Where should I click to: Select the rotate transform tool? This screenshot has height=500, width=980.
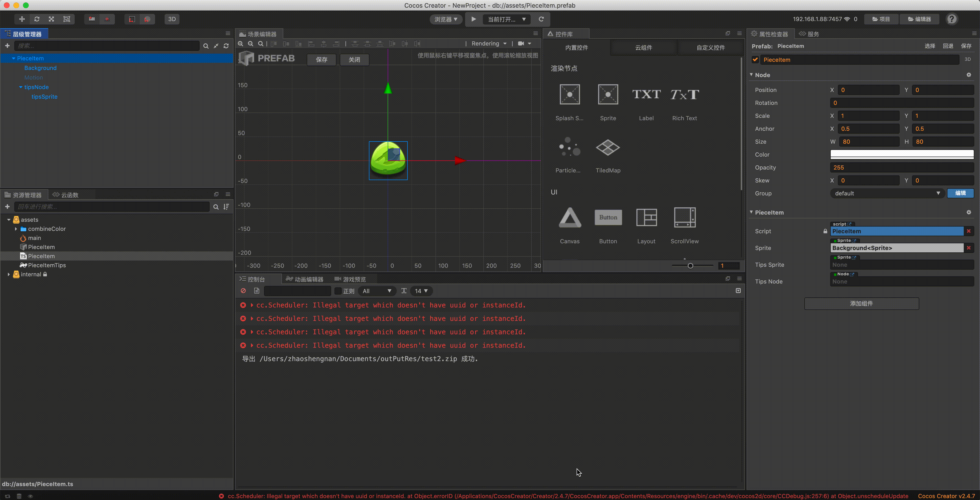[x=37, y=19]
